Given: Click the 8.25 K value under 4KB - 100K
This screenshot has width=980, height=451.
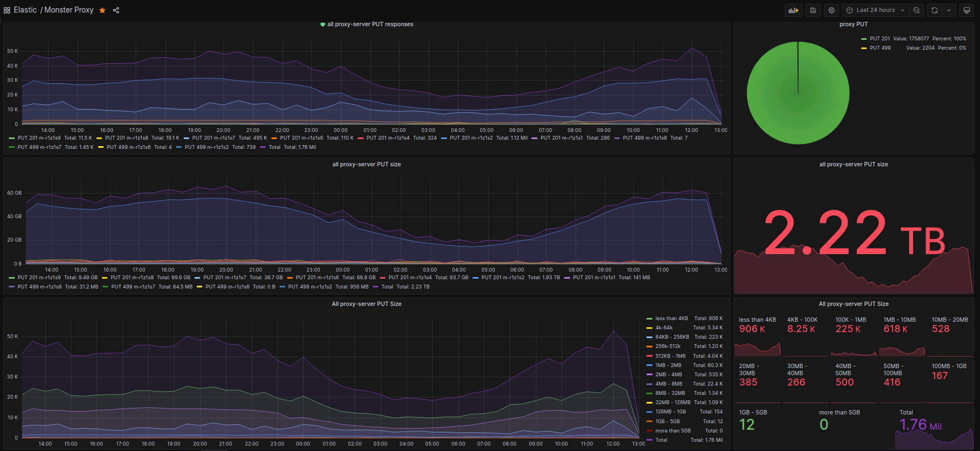Looking at the screenshot, I should click(801, 329).
